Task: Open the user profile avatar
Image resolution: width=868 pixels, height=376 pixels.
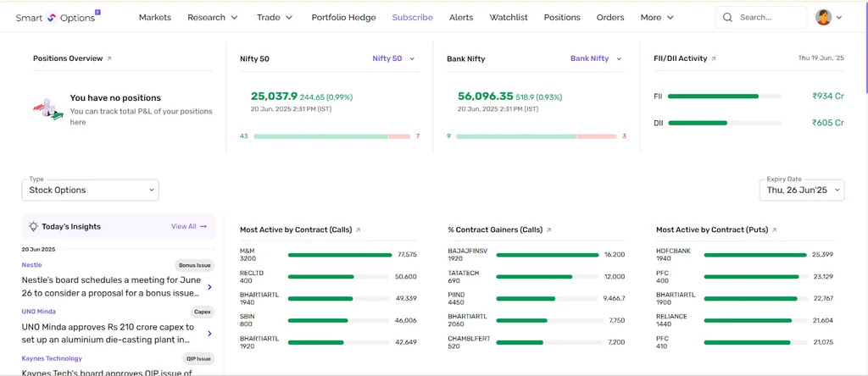Action: coord(823,17)
